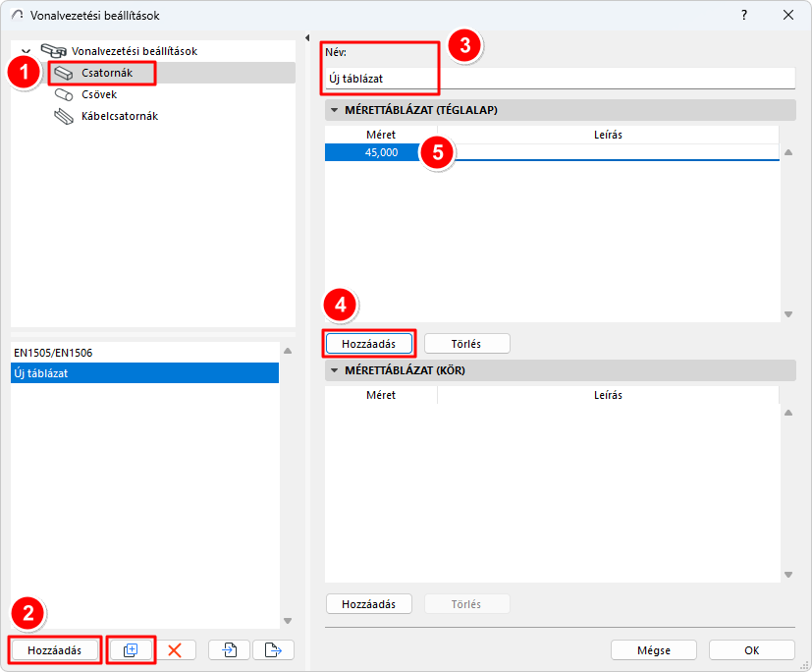Image resolution: width=812 pixels, height=672 pixels.
Task: Add a size to the circular table
Action: 369,604
